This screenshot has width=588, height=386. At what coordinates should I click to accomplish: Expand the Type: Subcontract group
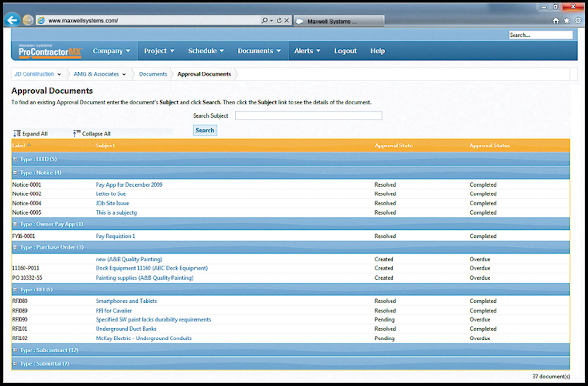click(15, 350)
